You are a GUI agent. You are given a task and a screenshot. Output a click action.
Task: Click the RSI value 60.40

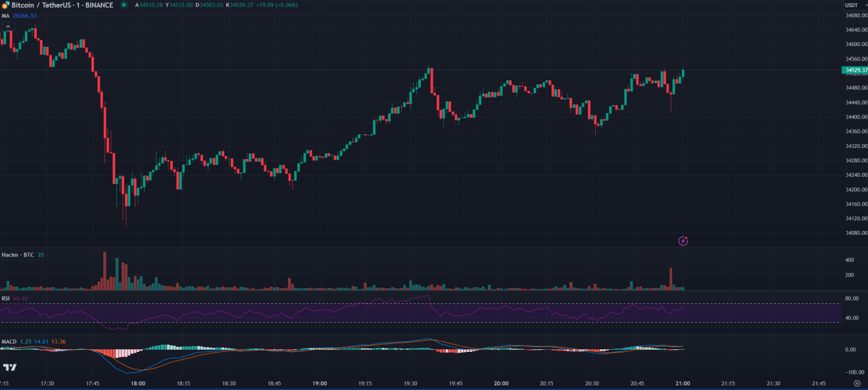[21, 299]
